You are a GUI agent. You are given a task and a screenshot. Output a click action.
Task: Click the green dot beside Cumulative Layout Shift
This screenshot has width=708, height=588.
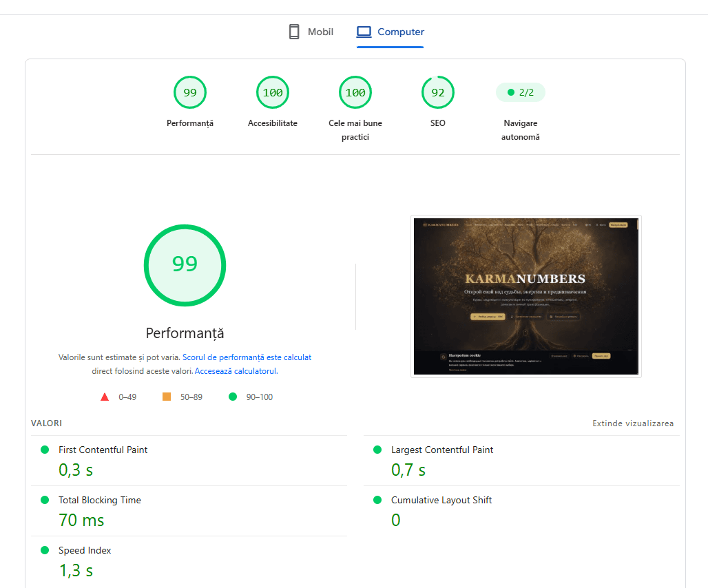(x=377, y=500)
